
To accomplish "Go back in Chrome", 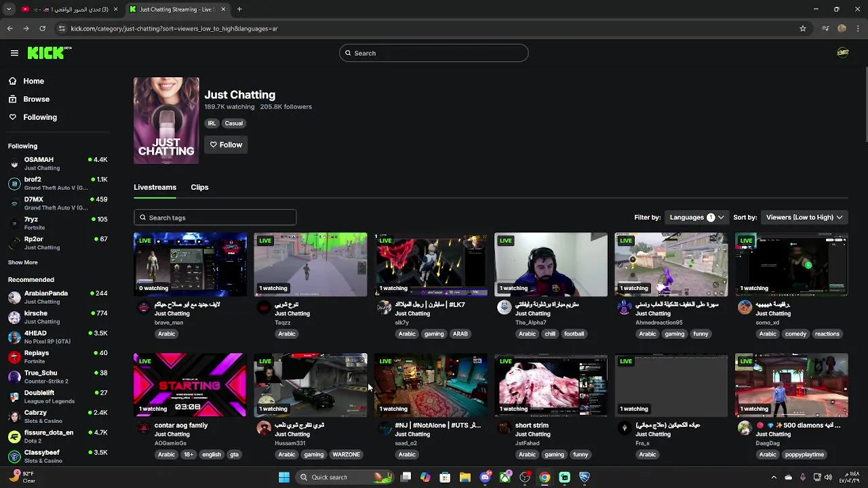I will coord(9,28).
